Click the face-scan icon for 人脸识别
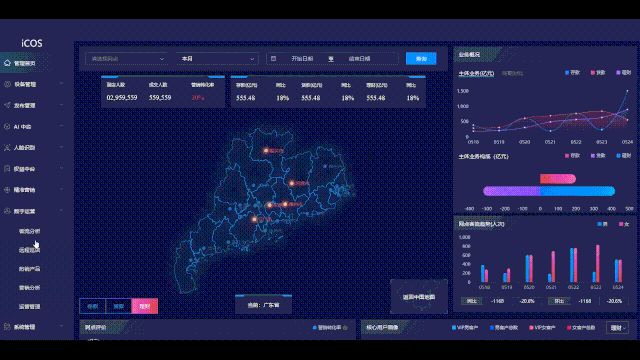 click(7, 147)
